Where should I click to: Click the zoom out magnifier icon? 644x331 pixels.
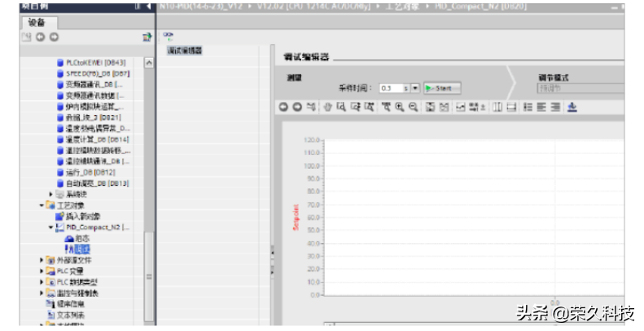click(414, 107)
